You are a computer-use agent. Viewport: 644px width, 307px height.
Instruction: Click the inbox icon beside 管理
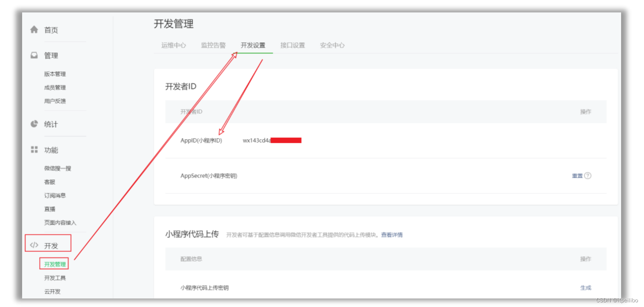click(34, 55)
